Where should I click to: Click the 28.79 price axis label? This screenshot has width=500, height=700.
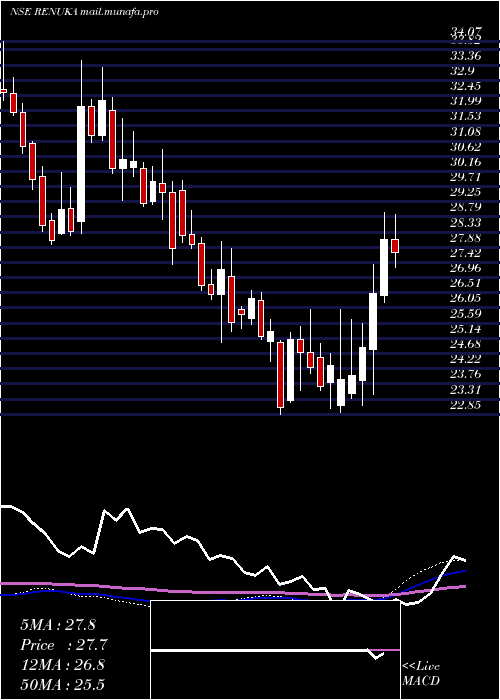point(466,207)
